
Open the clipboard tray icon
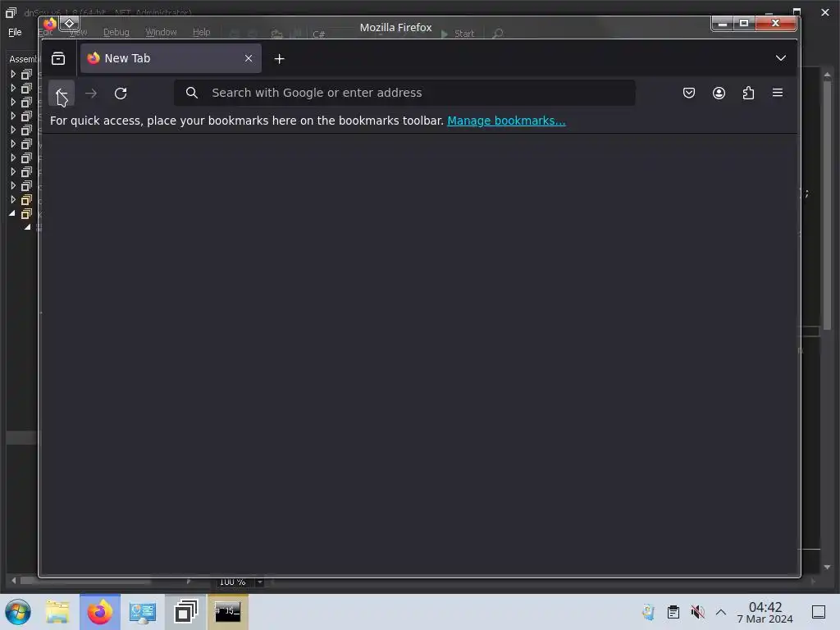coord(673,612)
